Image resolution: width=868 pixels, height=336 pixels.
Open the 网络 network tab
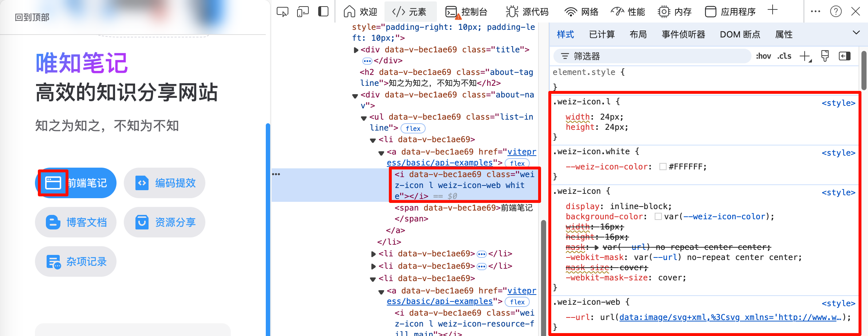[581, 12]
